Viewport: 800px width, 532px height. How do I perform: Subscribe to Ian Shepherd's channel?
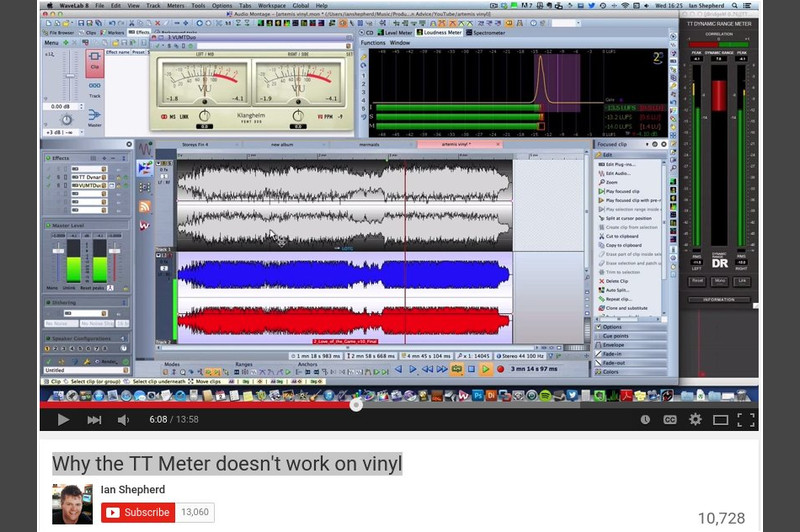pyautogui.click(x=138, y=512)
